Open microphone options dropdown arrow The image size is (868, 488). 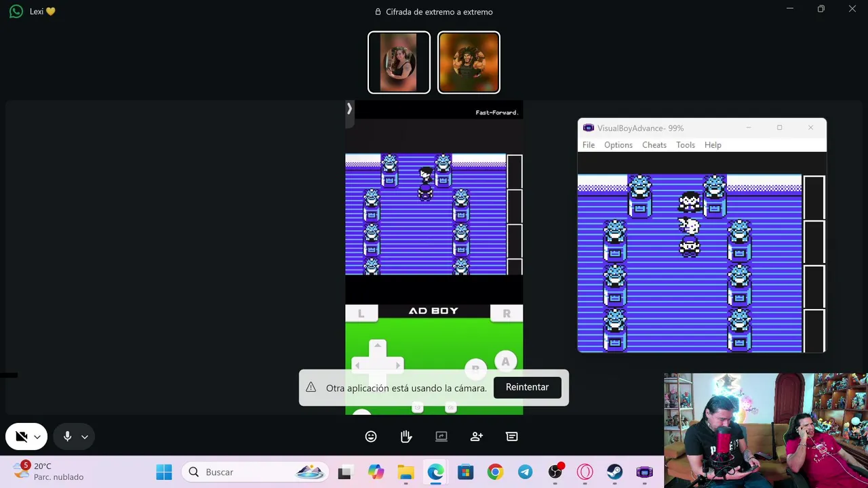[84, 437]
